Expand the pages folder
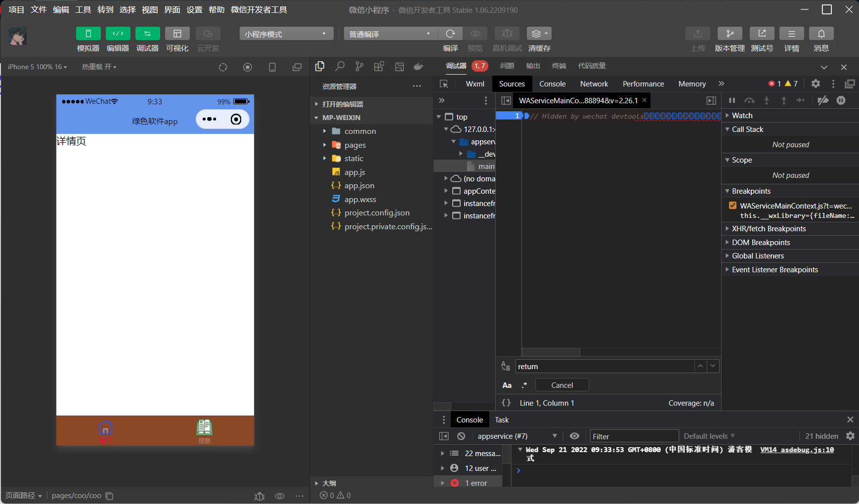 click(355, 145)
